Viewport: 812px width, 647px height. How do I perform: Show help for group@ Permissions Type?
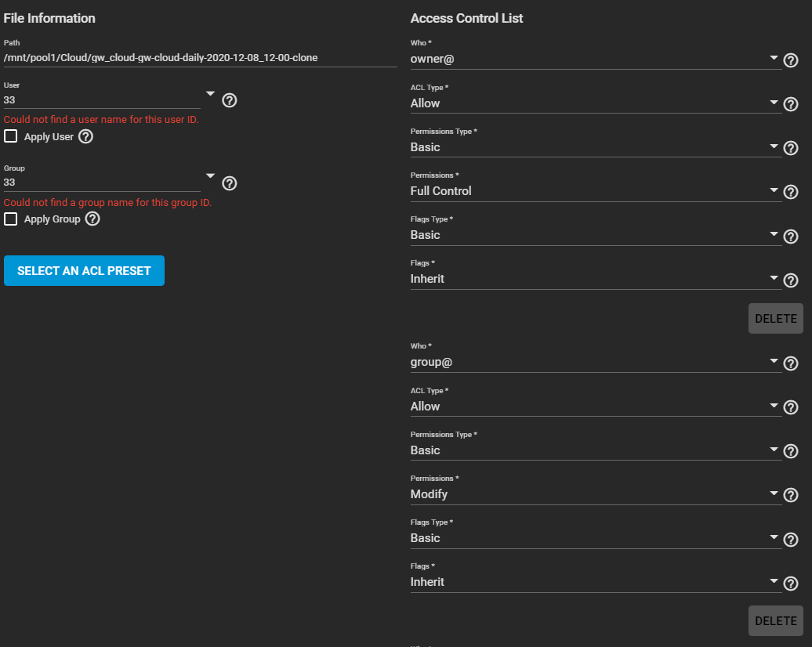(790, 451)
